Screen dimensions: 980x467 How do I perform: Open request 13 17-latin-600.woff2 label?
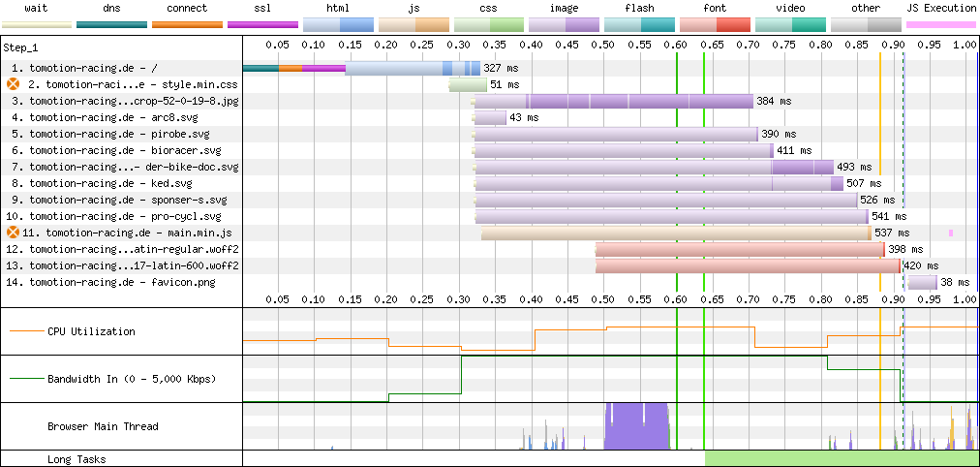(x=121, y=265)
